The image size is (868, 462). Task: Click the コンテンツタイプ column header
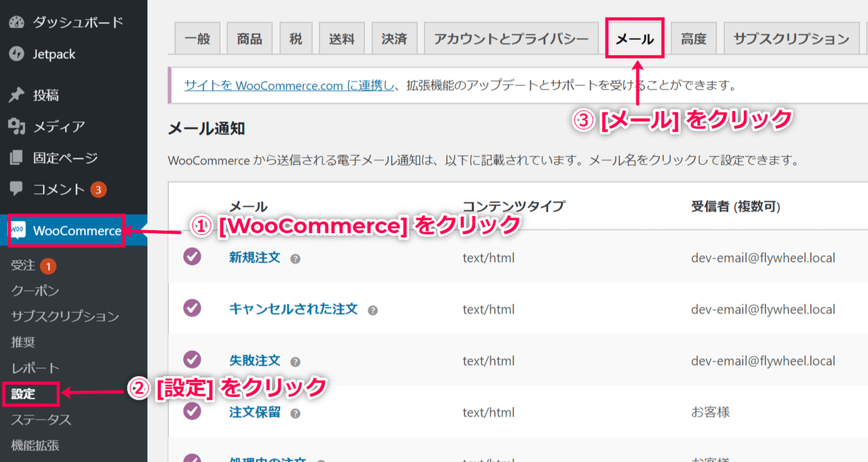[x=514, y=207]
